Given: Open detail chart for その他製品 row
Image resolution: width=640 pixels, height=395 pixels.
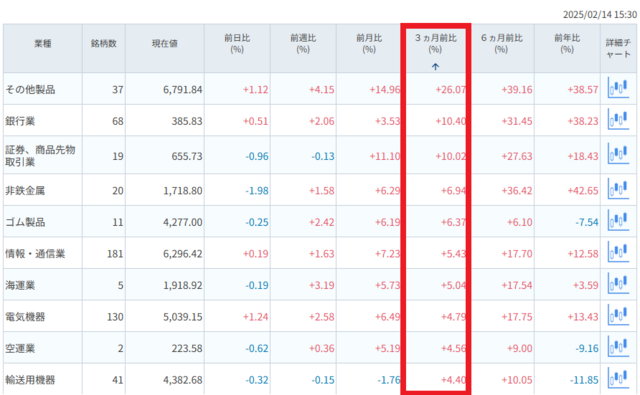Looking at the screenshot, I should [618, 88].
